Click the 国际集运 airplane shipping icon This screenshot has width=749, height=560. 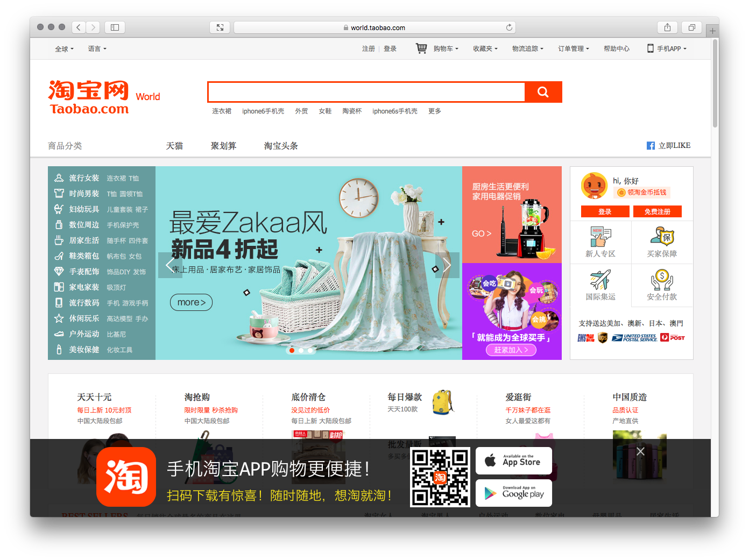[600, 280]
